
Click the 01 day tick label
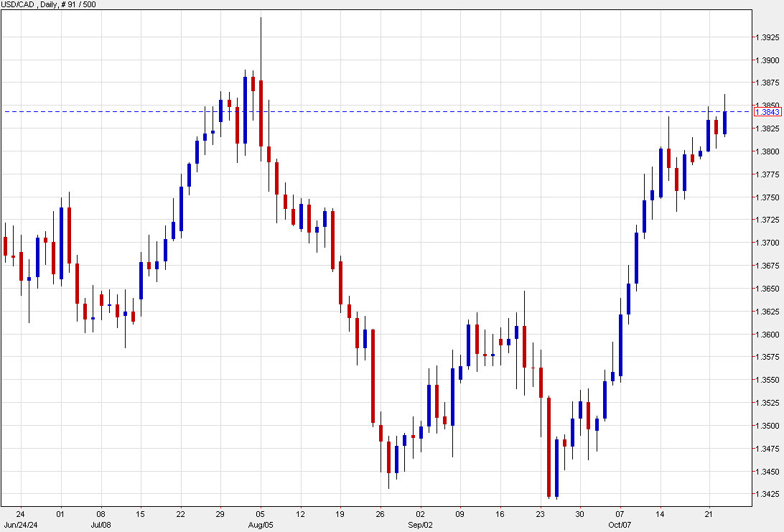click(x=60, y=514)
